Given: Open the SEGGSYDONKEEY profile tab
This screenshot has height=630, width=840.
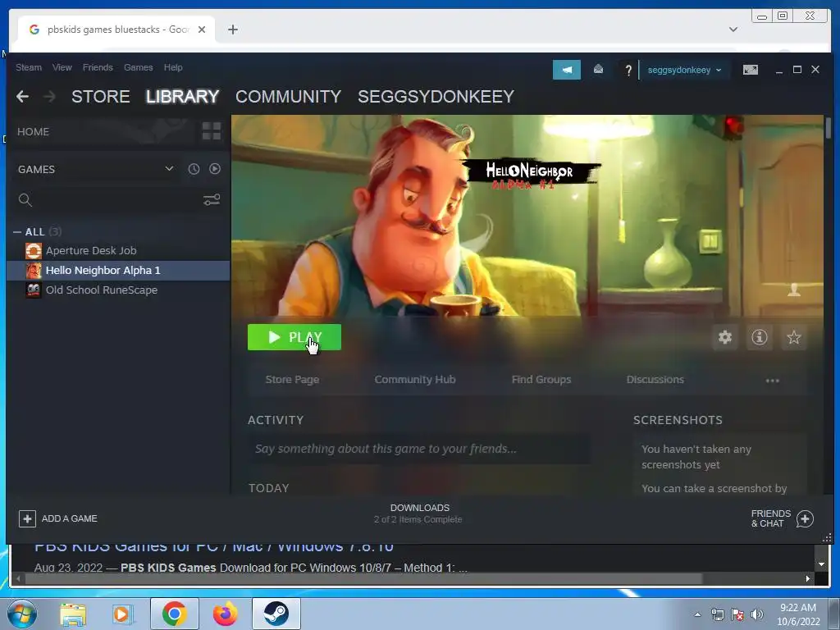Looking at the screenshot, I should 436,97.
